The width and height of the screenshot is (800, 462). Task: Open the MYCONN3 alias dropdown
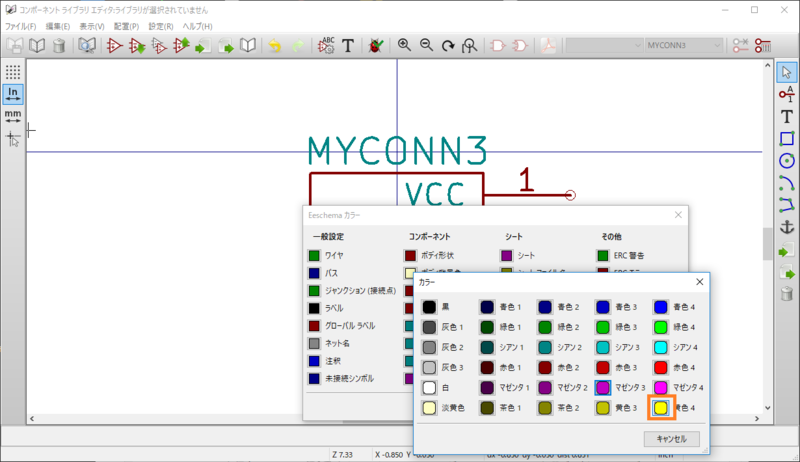[684, 45]
